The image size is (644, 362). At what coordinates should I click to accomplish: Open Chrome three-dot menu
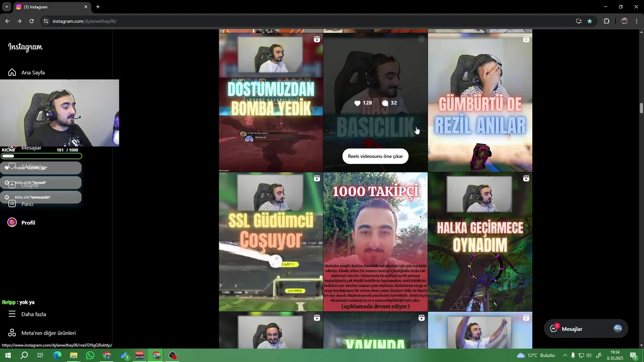coord(637,21)
